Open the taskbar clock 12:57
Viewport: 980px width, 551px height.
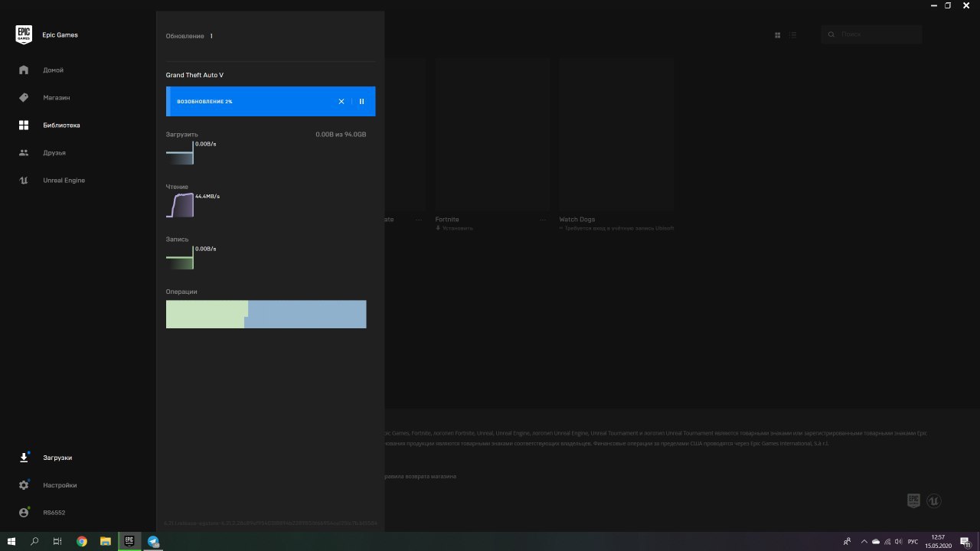[x=938, y=541]
